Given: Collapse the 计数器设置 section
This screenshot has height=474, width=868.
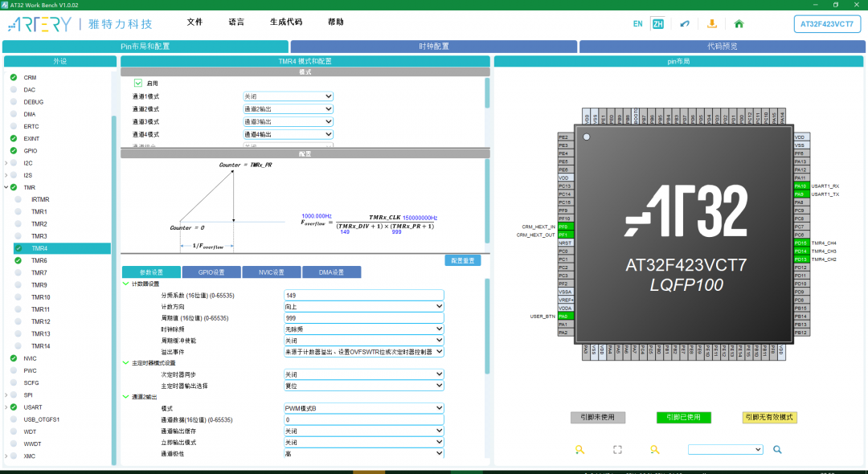Looking at the screenshot, I should point(125,284).
